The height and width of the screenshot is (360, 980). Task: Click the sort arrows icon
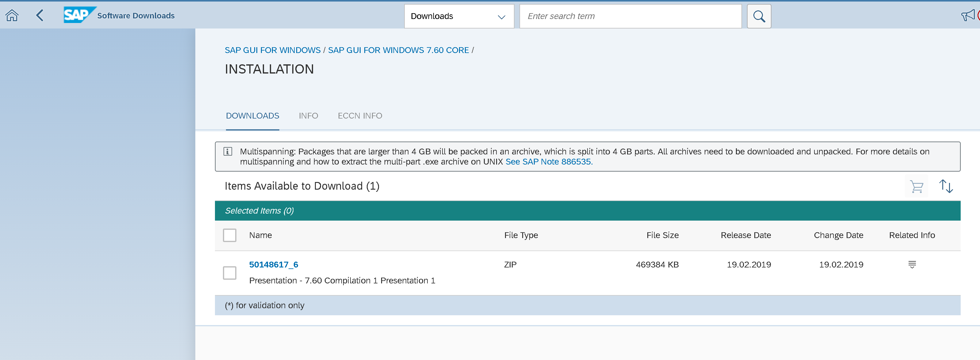(x=946, y=186)
